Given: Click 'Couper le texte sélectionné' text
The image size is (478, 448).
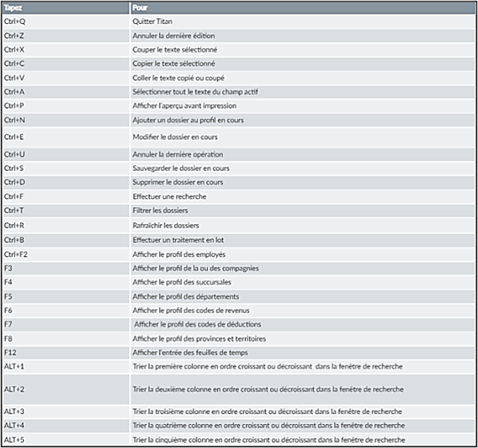Looking at the screenshot, I should [x=174, y=50].
